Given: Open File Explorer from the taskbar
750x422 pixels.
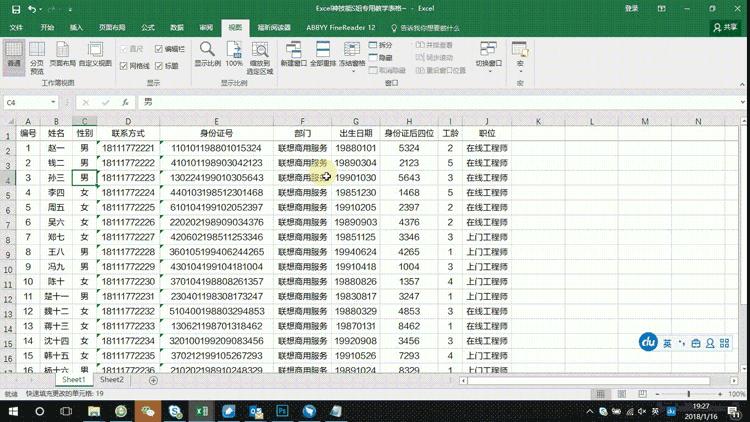Looking at the screenshot, I should point(94,411).
